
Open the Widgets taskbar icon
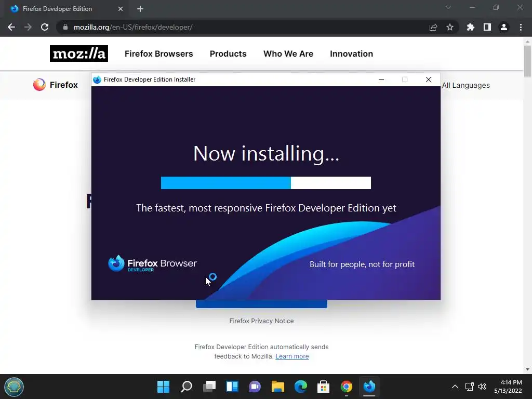pos(232,387)
